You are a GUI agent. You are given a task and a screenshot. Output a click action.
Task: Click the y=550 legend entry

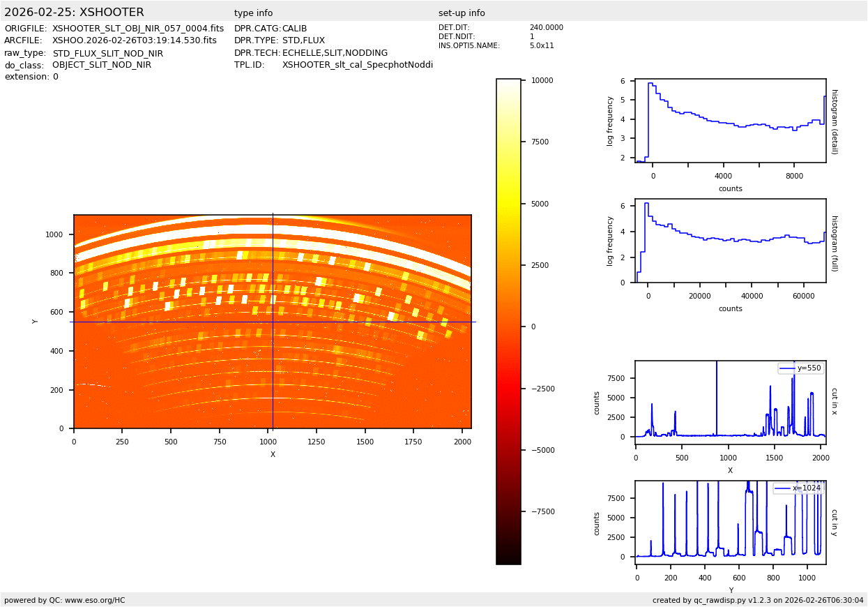(x=800, y=368)
